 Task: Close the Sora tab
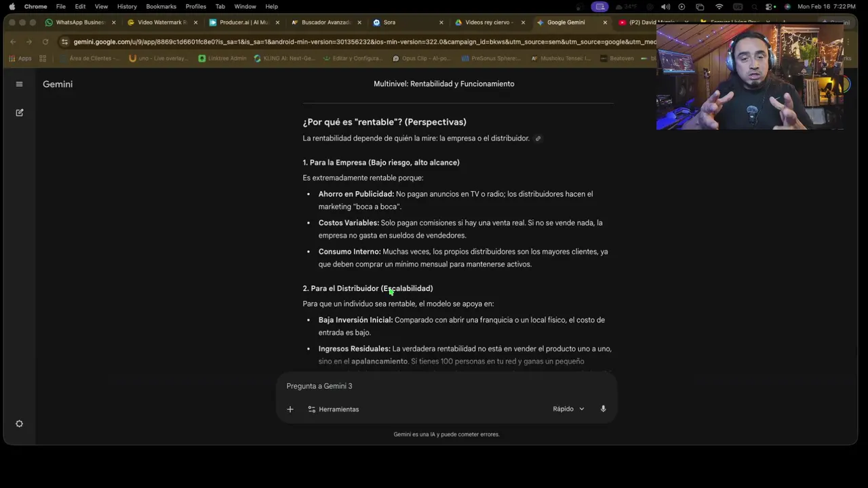click(441, 22)
